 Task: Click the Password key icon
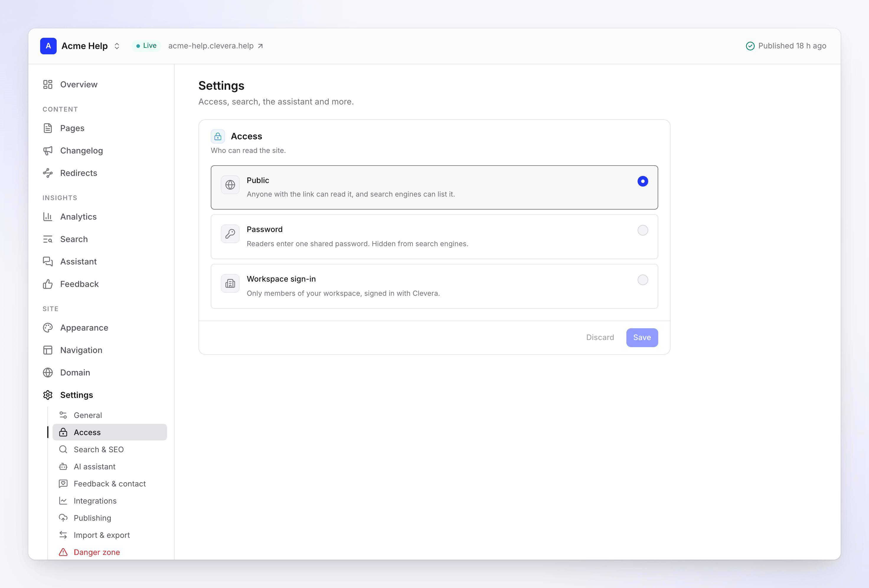point(230,234)
